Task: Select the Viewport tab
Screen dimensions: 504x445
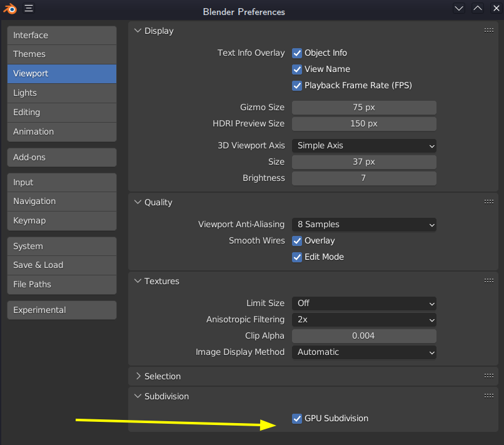Action: click(x=62, y=74)
